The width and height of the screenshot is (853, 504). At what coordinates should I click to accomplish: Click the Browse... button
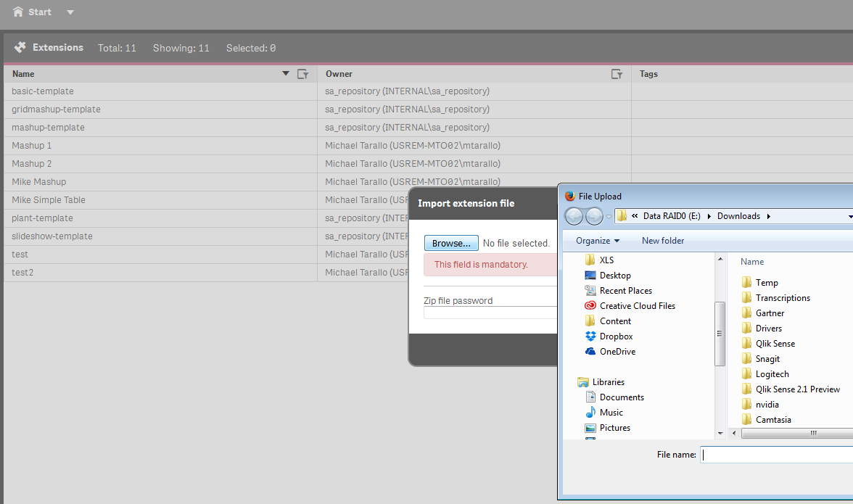pyautogui.click(x=451, y=243)
